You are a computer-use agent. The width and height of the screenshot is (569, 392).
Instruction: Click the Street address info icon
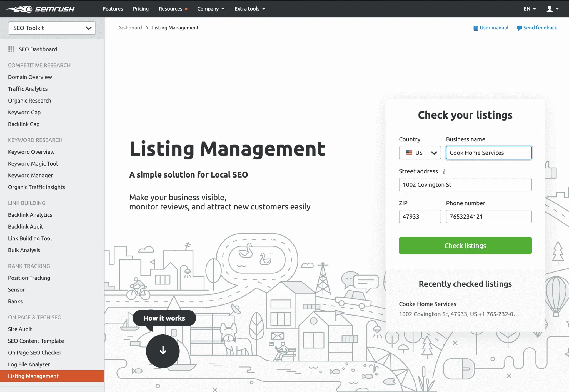(444, 172)
